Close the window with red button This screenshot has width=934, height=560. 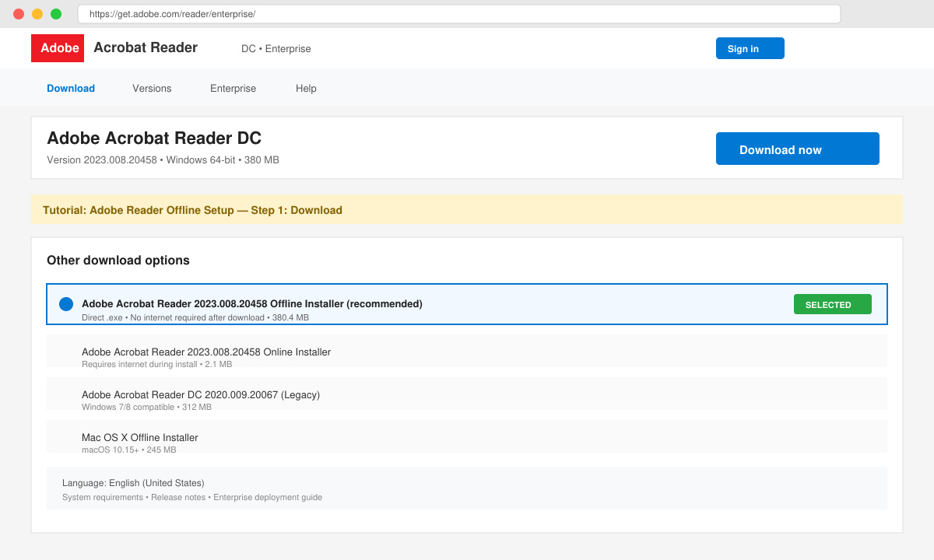click(x=19, y=14)
